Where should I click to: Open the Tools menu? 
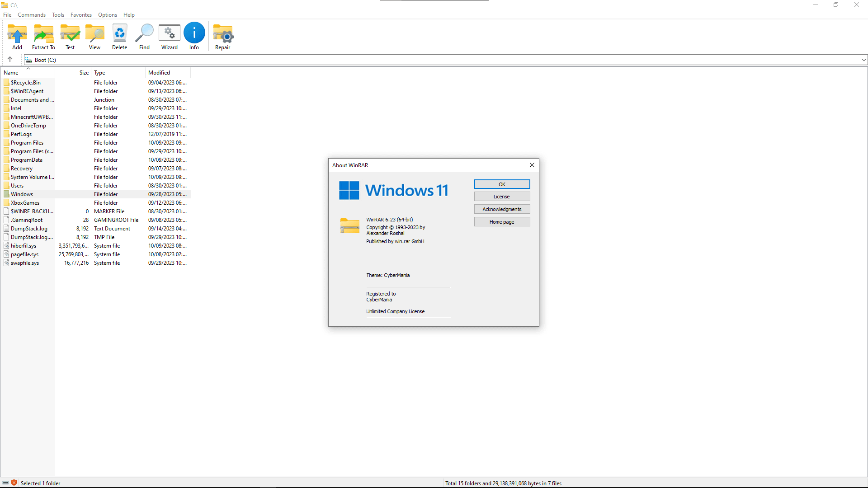[x=58, y=14]
